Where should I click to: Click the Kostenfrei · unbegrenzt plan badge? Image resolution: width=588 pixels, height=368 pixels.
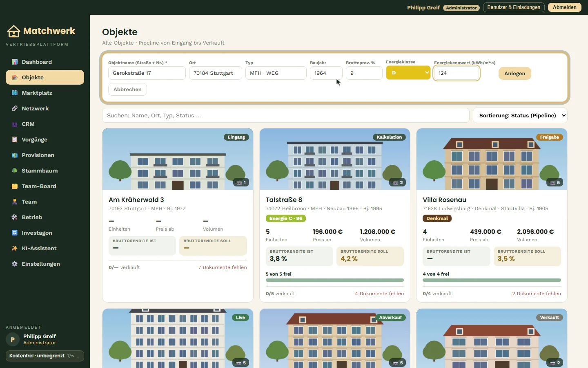[45, 356]
